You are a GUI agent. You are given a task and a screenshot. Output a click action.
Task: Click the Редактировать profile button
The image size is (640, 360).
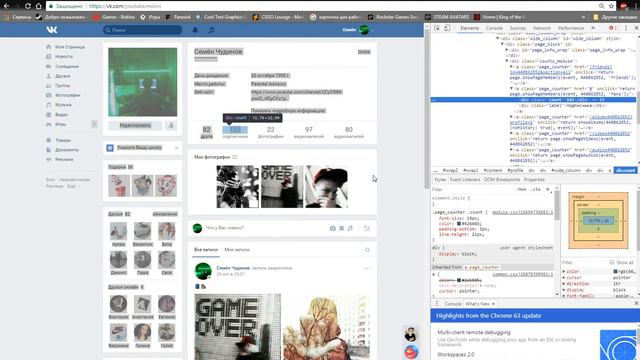(135, 125)
